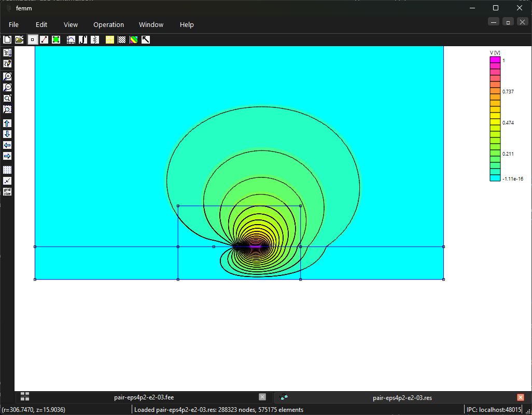Open the Window menu
The image size is (532, 415).
point(151,25)
